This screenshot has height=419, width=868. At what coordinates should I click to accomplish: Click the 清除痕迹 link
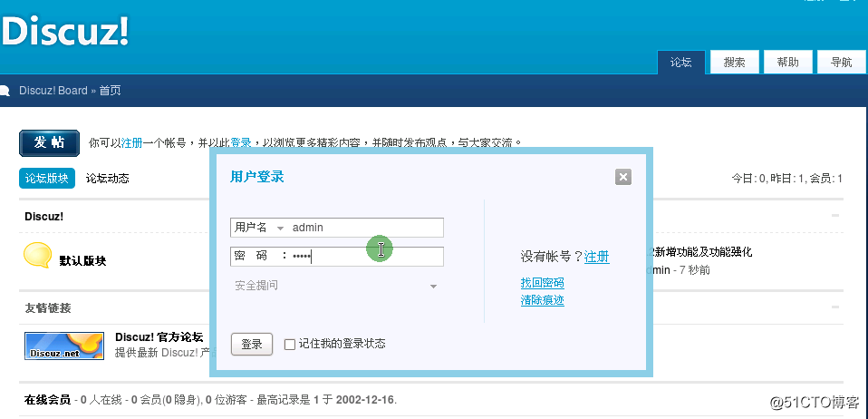(543, 300)
